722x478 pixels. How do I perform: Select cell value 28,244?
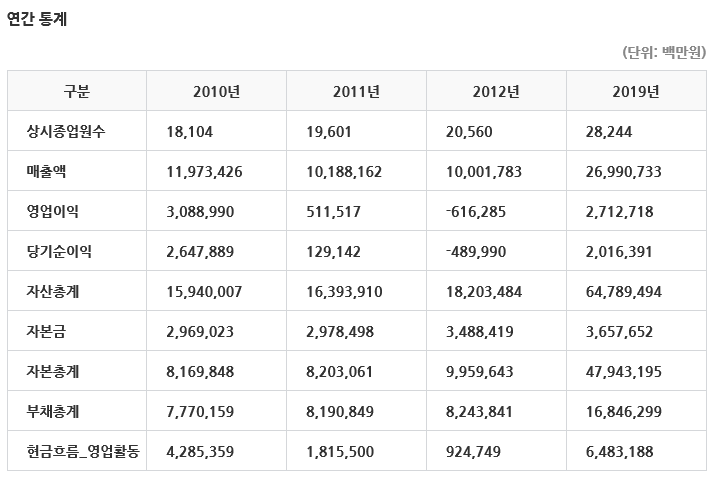(x=609, y=132)
